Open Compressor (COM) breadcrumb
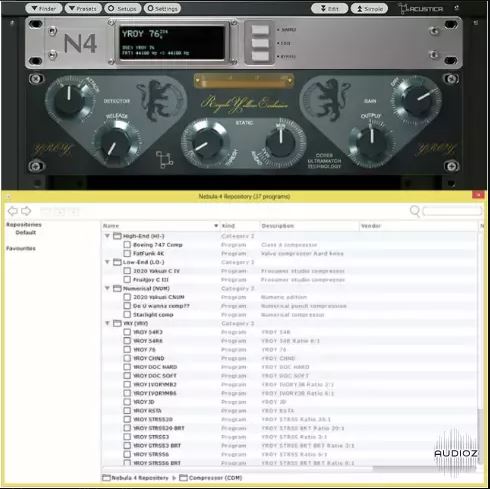The image size is (490, 489). click(211, 478)
